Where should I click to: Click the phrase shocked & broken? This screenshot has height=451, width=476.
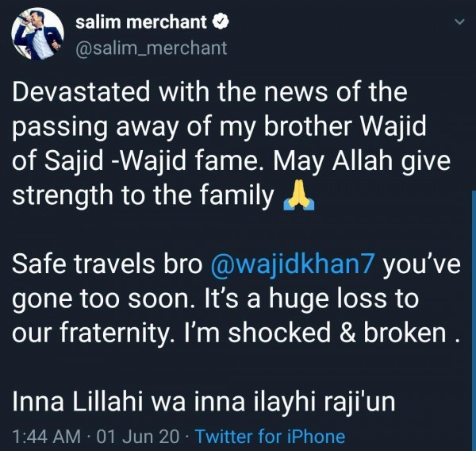pyautogui.click(x=337, y=333)
